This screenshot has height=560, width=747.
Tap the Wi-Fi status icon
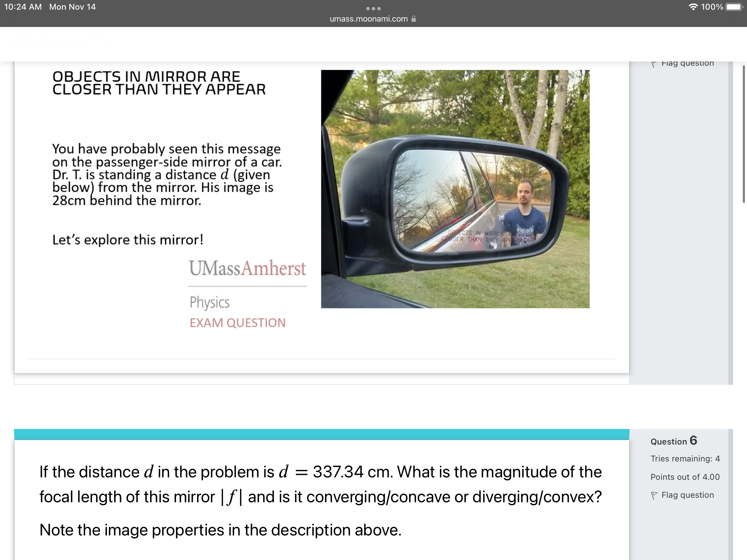pos(693,7)
